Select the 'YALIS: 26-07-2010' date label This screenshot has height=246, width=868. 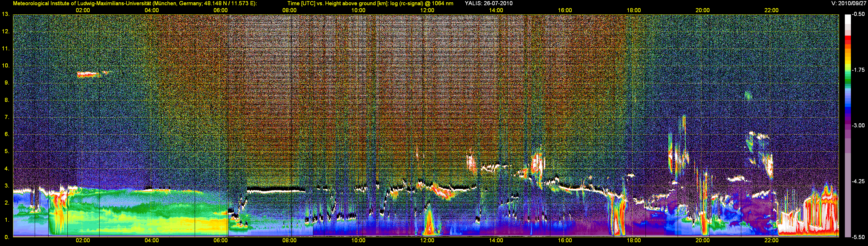pyautogui.click(x=489, y=3)
